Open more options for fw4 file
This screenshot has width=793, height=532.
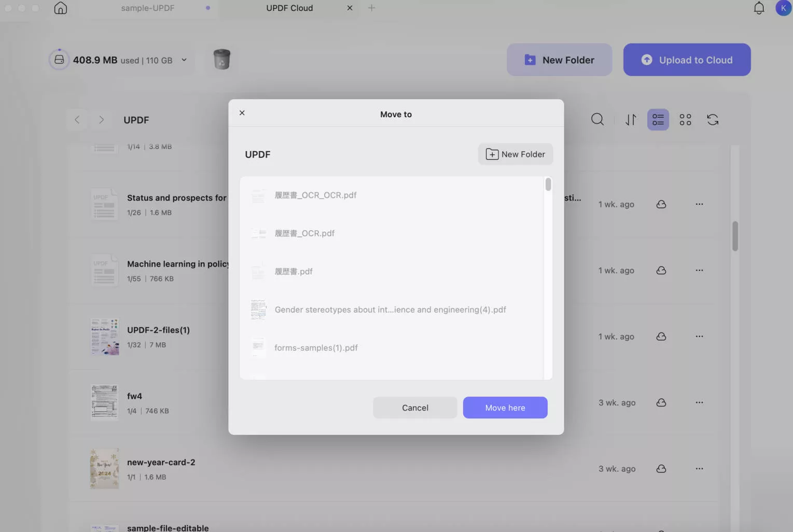699,402
